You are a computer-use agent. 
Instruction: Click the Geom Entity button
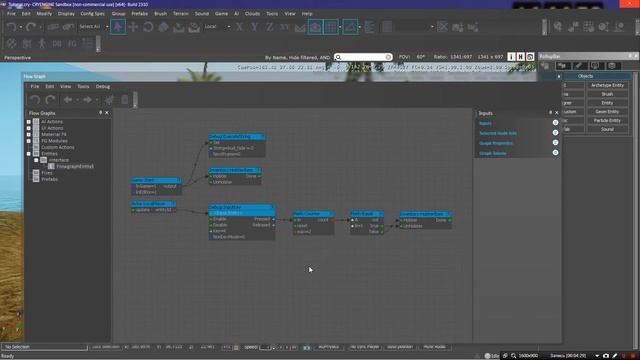pos(607,112)
